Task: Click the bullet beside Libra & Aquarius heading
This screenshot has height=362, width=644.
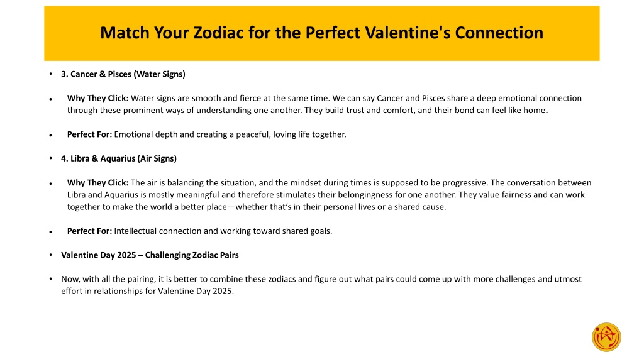Action: 50,158
